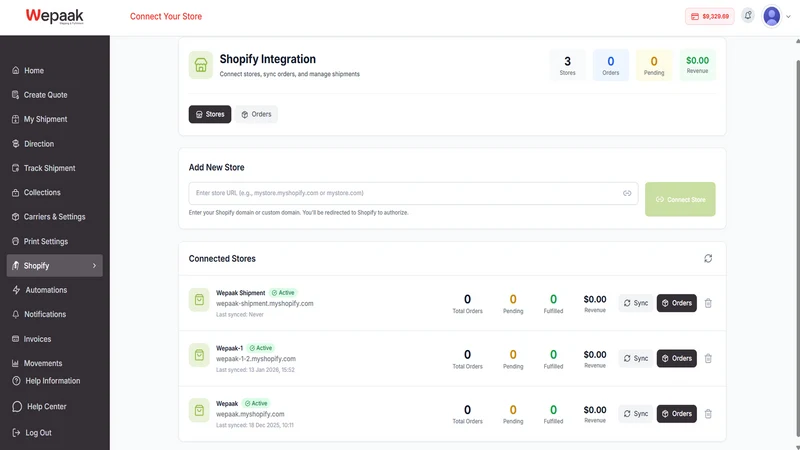Viewport: 800px width, 450px height.
Task: Click the Shopify bag icon in sidebar
Action: (x=15, y=265)
